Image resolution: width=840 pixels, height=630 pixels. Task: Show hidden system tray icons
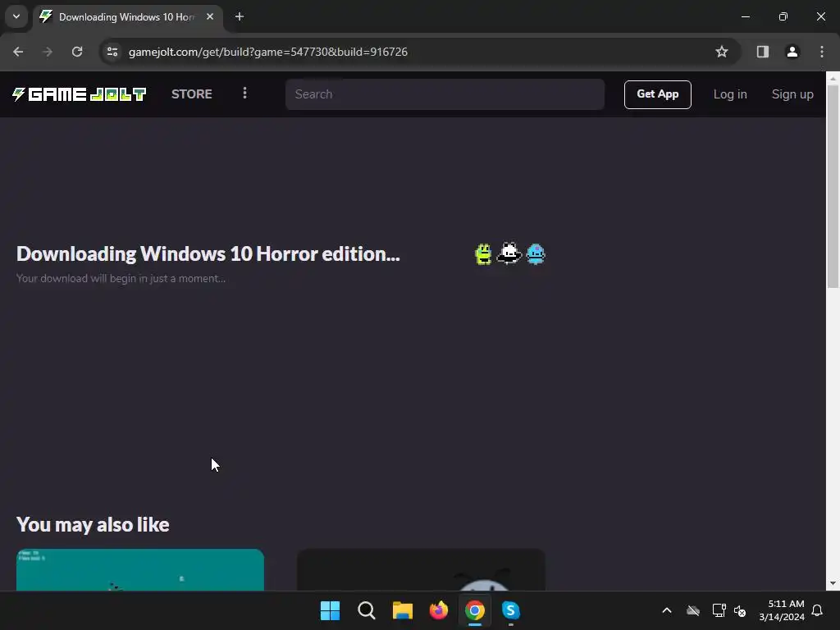click(667, 610)
